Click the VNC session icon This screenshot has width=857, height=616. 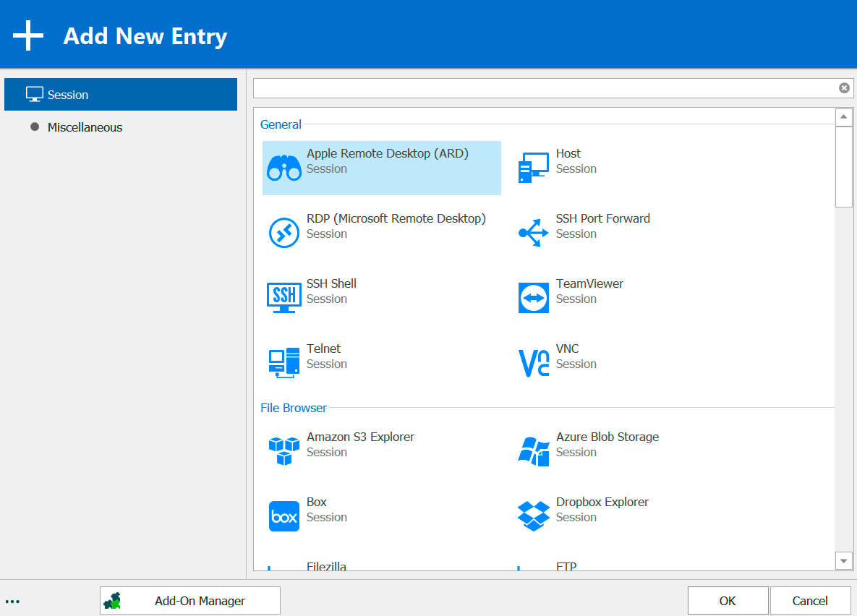534,363
